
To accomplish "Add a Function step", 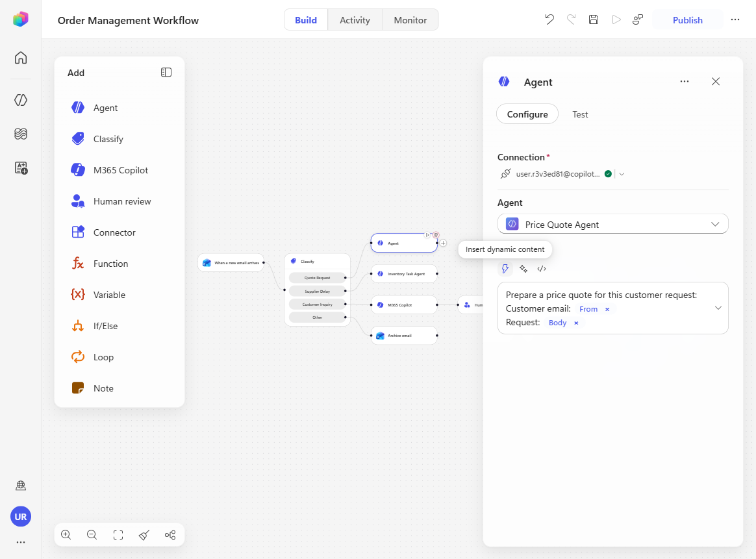I will click(x=120, y=264).
